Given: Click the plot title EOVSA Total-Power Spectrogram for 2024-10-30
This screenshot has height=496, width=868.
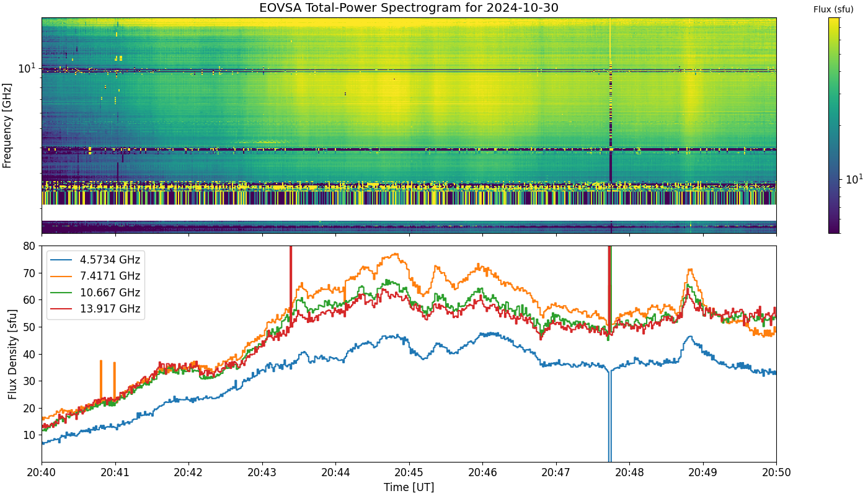Looking at the screenshot, I should click(409, 8).
